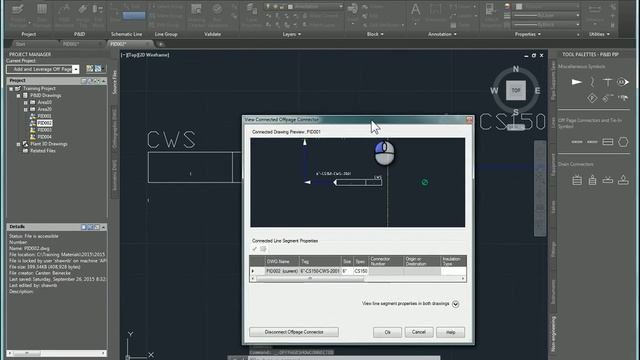Click the W direction on the ViewCube compass
The height and width of the screenshot is (360, 640).
[494, 91]
